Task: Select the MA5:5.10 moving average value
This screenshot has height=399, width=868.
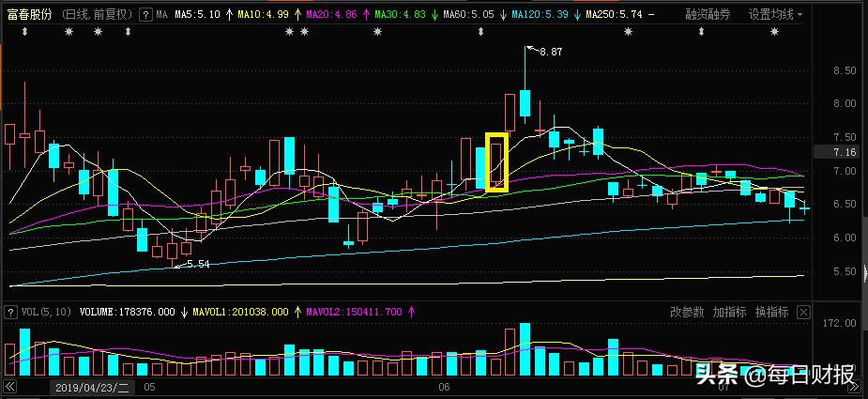Action: coord(196,15)
